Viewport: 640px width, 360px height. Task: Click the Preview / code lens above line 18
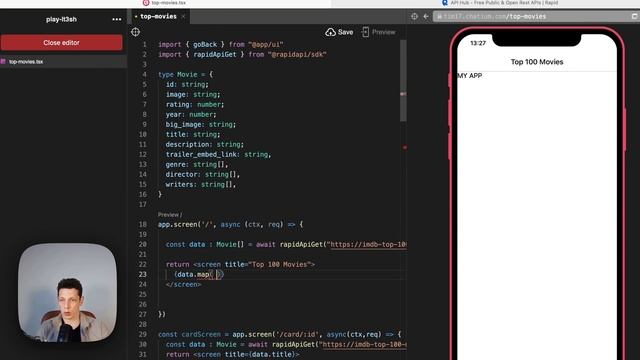[x=170, y=214]
